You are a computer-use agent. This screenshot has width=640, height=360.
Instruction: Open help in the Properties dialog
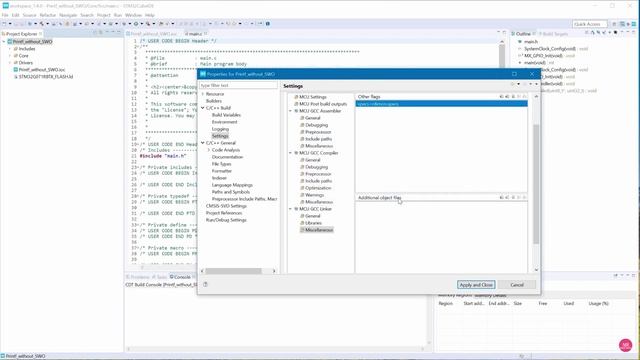click(x=205, y=284)
